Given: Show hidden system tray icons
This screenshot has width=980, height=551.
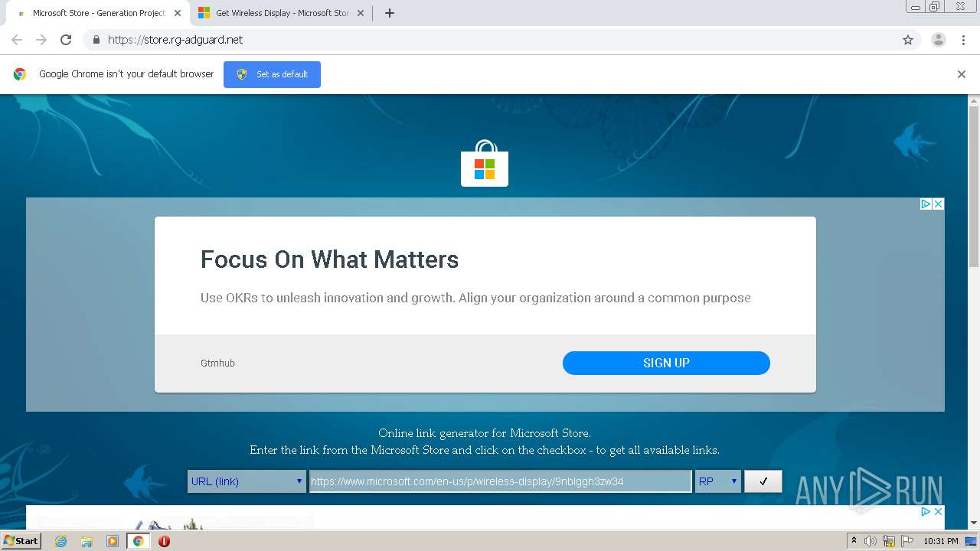Looking at the screenshot, I should (x=854, y=541).
